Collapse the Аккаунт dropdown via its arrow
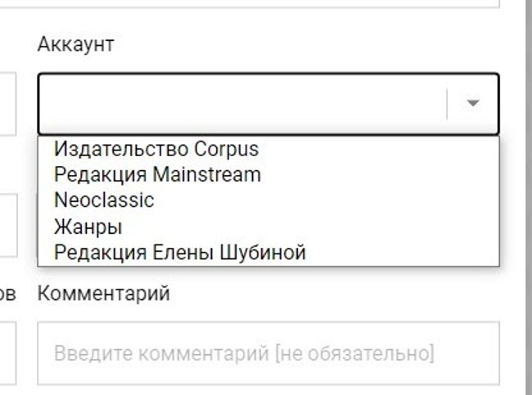 pos(473,103)
